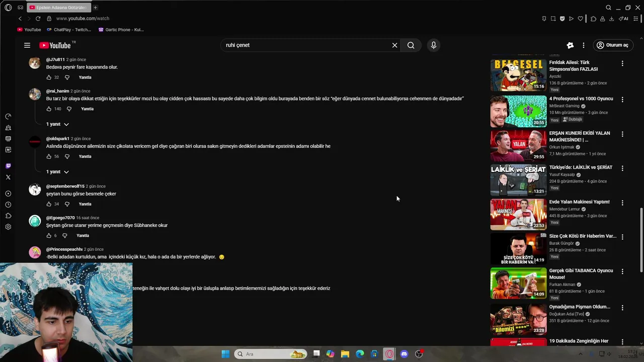This screenshot has width=644, height=362.
Task: Open File Explorer from the taskbar
Action: coord(345,354)
